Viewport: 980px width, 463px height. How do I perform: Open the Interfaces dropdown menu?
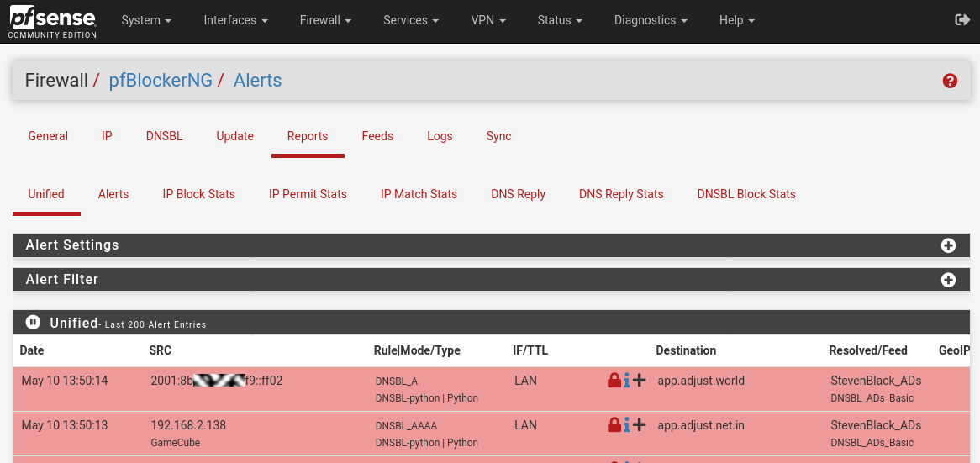coord(235,20)
